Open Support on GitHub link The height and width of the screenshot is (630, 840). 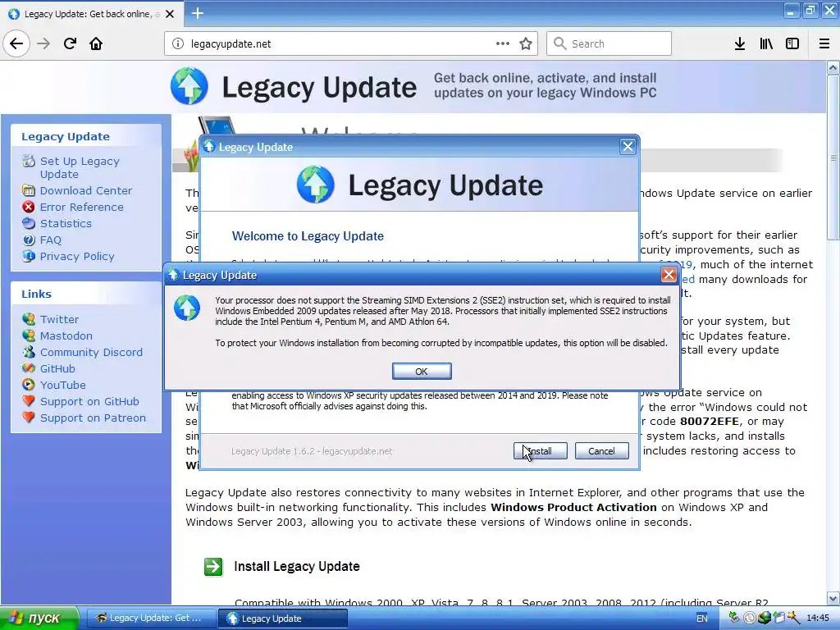[x=89, y=402]
